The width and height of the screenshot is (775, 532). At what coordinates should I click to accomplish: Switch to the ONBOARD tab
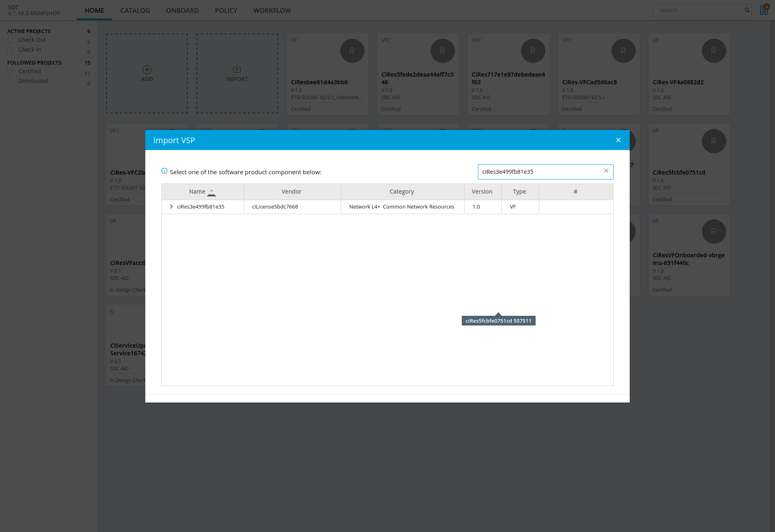pos(182,10)
